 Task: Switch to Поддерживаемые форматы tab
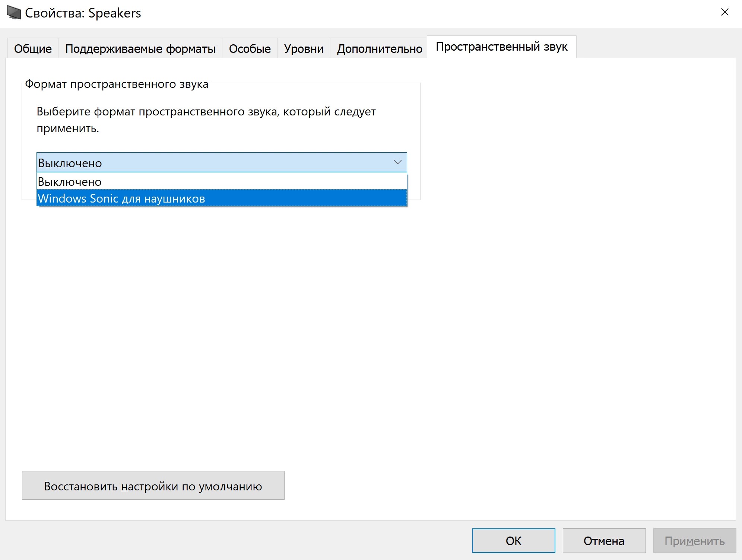click(x=140, y=48)
